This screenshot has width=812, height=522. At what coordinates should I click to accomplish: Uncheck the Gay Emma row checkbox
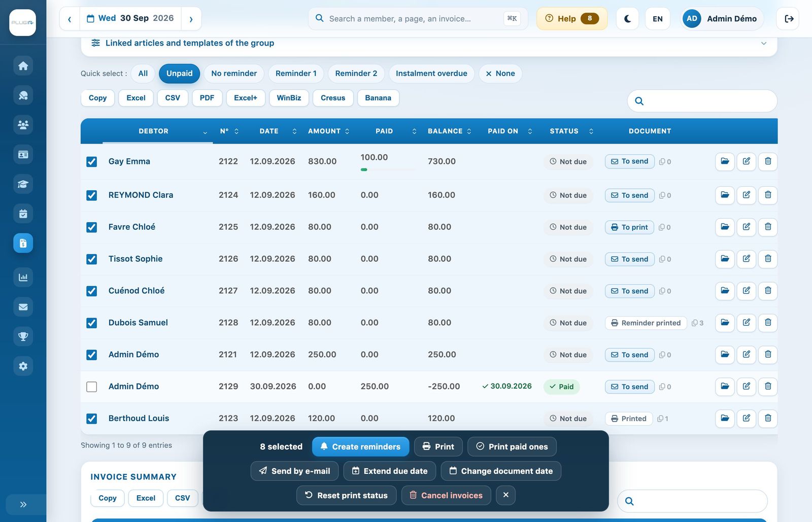coord(92,162)
